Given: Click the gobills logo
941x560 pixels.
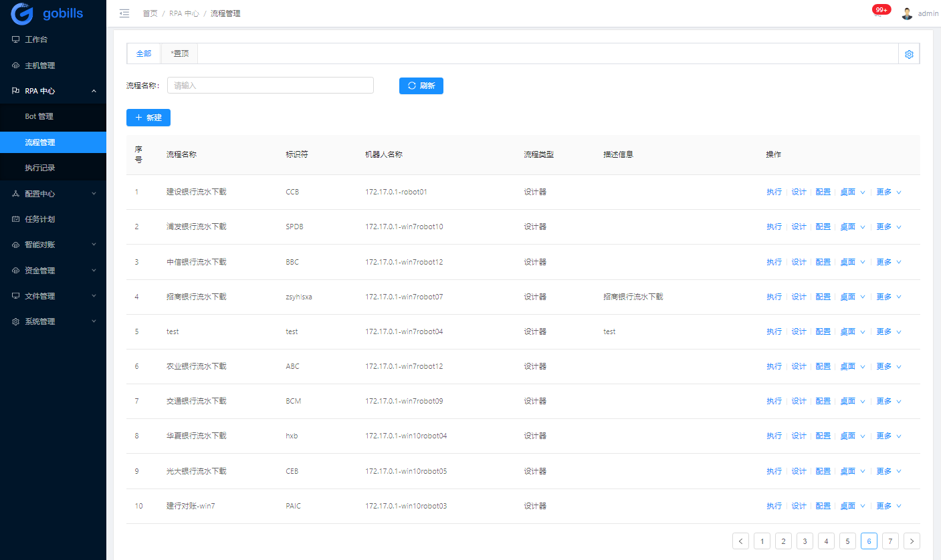Looking at the screenshot, I should 47,13.
